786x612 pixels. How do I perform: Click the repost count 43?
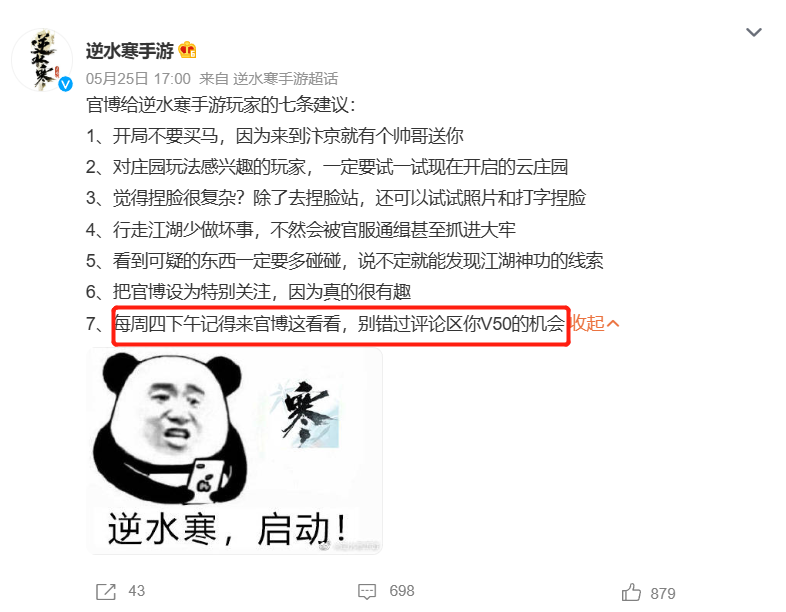(x=136, y=591)
